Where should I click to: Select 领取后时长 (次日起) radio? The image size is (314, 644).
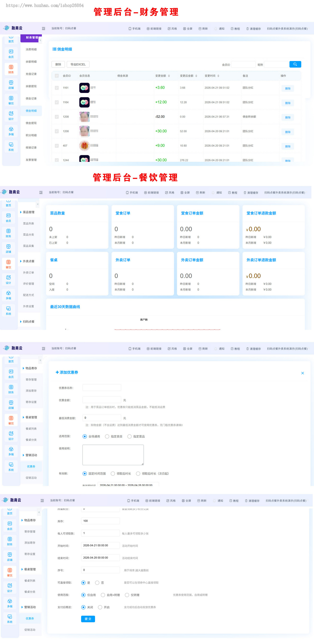pos(138,474)
